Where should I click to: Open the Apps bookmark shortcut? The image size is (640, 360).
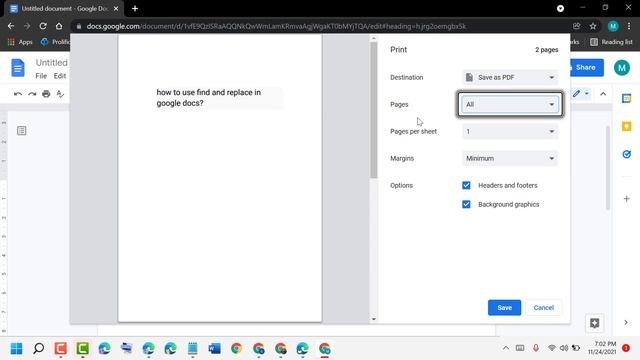20,42
